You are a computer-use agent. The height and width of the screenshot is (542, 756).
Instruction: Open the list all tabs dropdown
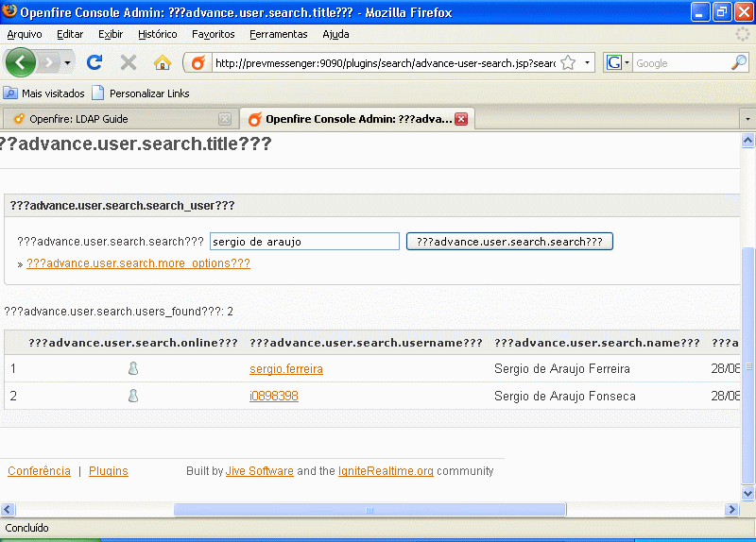747,119
